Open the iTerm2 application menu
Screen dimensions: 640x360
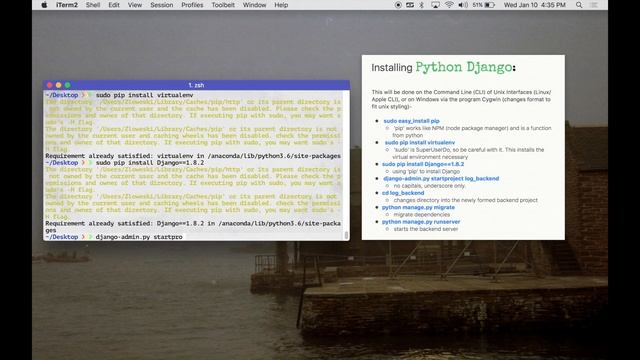[67, 5]
